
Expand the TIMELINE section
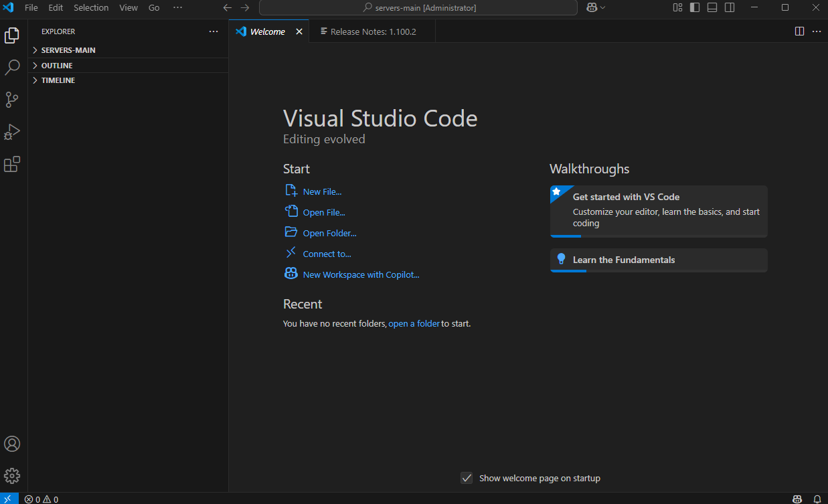pos(58,80)
